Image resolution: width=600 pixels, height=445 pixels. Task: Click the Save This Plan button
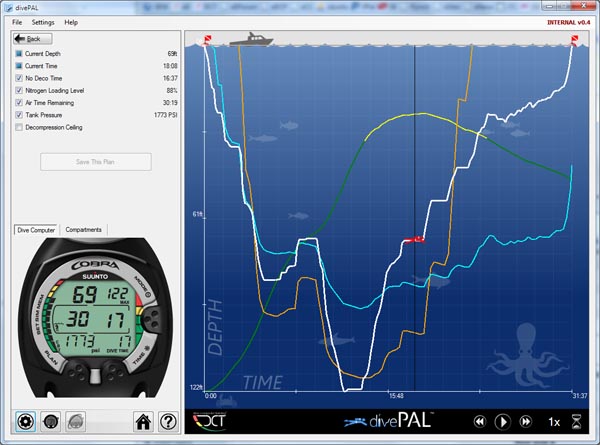point(96,162)
